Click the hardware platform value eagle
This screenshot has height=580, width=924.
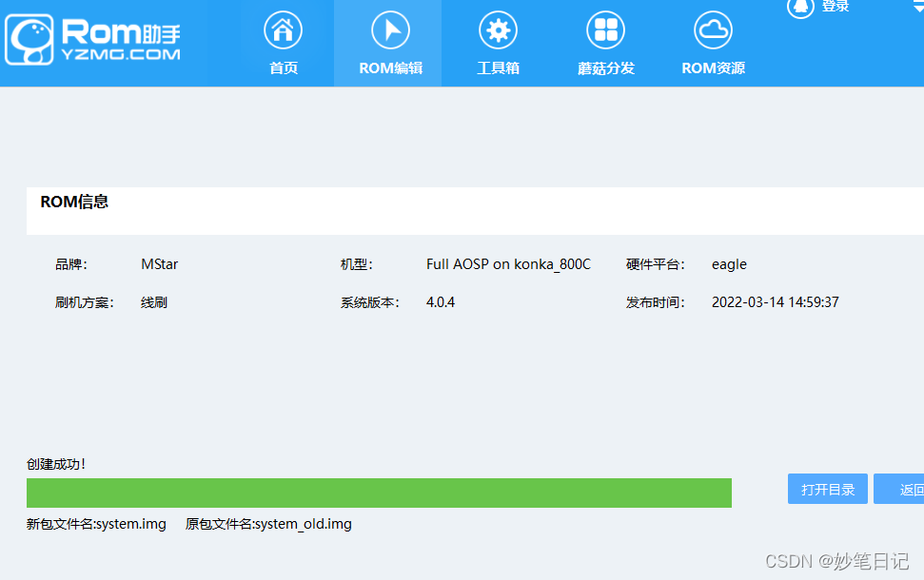click(x=729, y=265)
